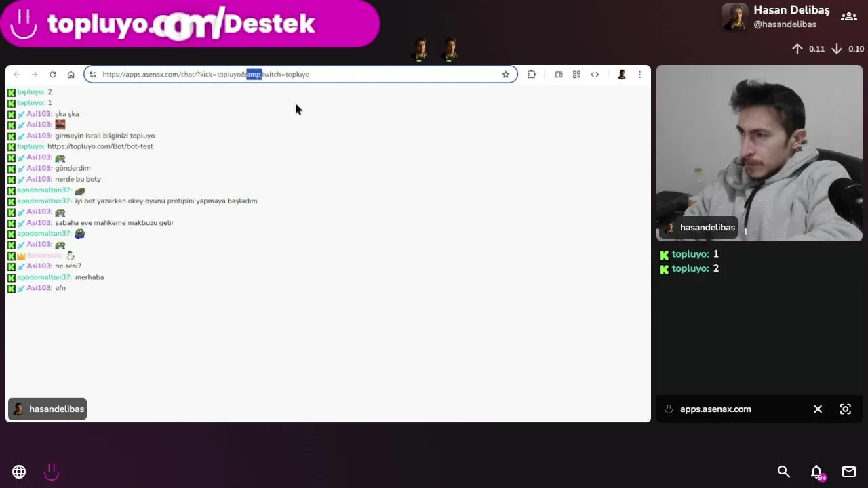This screenshot has width=868, height=488.
Task: Click the hasandelibas label on shared screen
Action: click(x=47, y=409)
